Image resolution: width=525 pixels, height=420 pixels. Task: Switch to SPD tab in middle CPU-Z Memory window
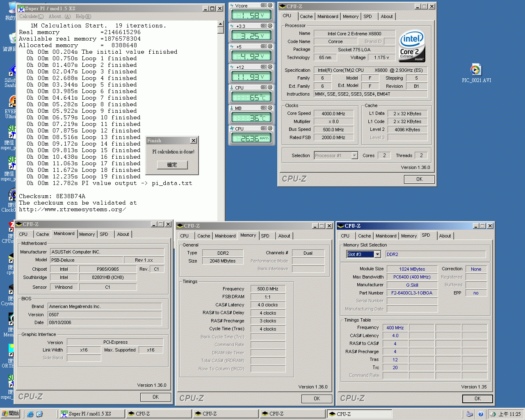tap(265, 236)
